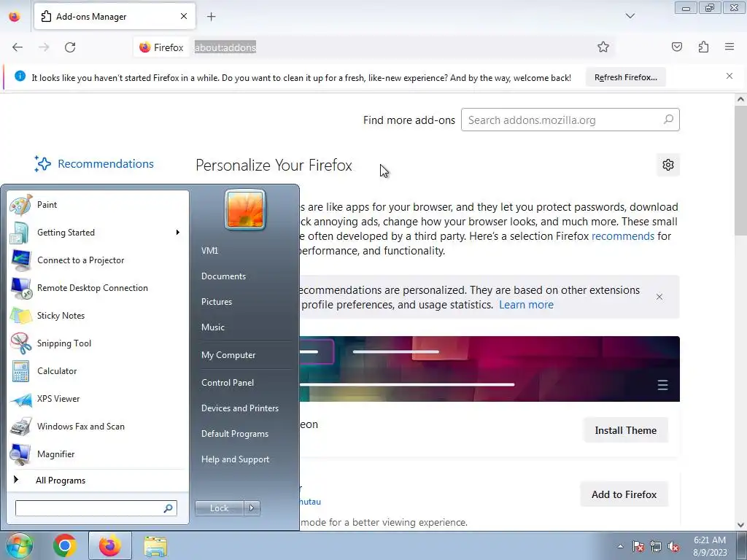
Task: Click Refresh Firefox button
Action: click(x=625, y=77)
